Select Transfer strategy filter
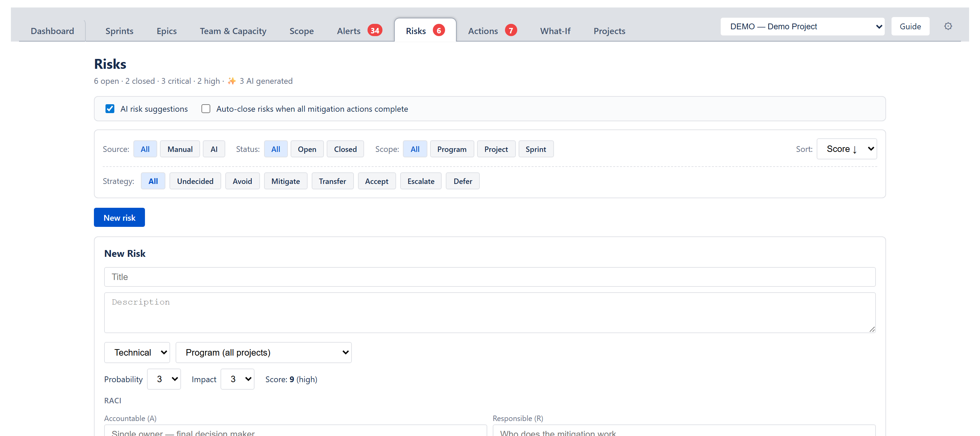This screenshot has height=436, width=980. pos(332,181)
